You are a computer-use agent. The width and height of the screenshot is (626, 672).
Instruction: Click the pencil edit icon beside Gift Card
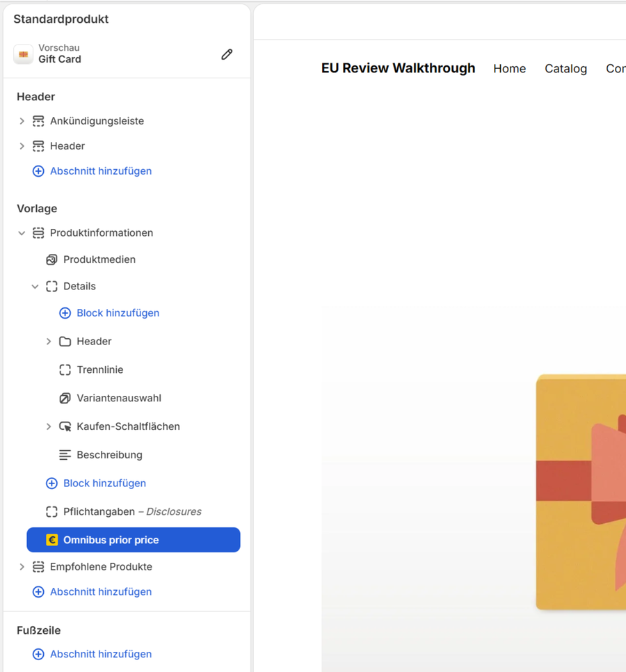coord(227,54)
